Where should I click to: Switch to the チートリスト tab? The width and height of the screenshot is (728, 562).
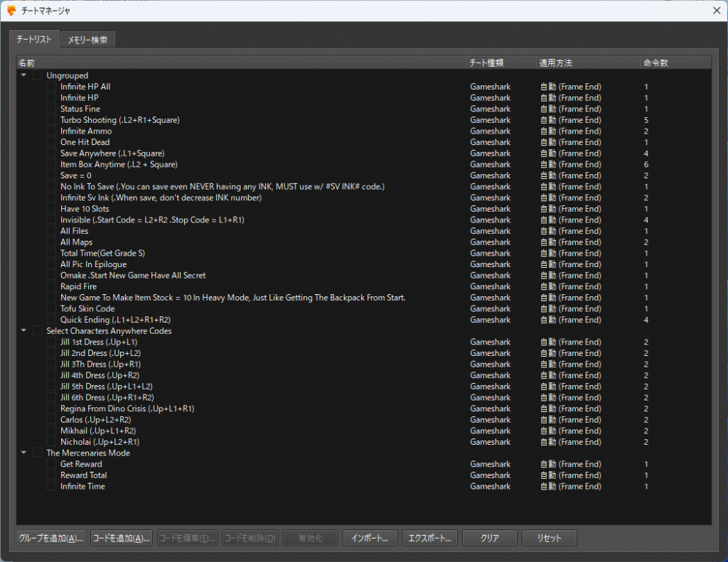34,40
